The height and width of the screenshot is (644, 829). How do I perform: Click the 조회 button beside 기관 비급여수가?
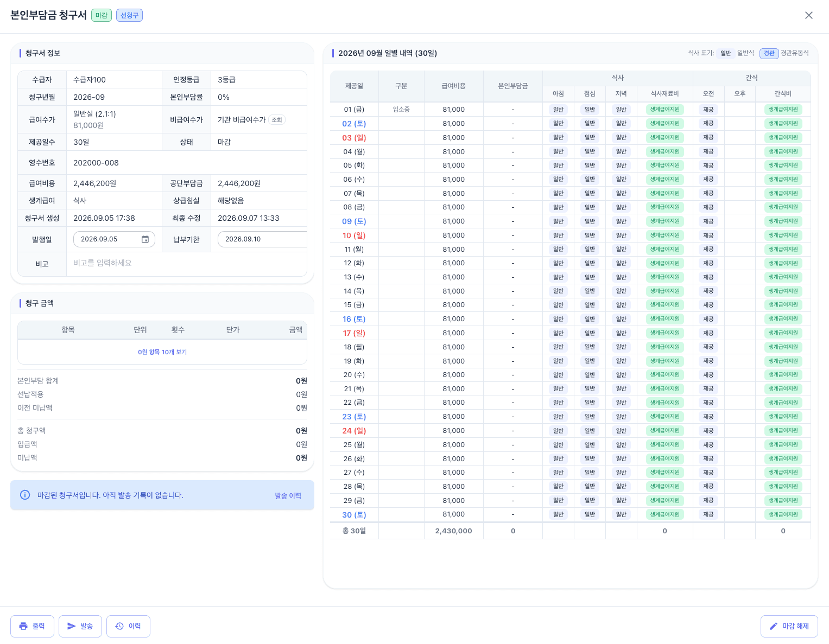coord(277,120)
